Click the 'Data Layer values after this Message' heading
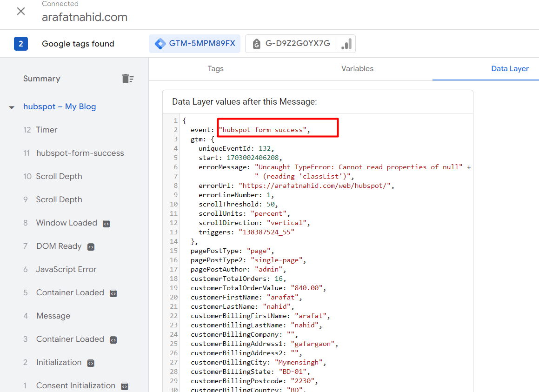This screenshot has height=392, width=539. coord(245,102)
